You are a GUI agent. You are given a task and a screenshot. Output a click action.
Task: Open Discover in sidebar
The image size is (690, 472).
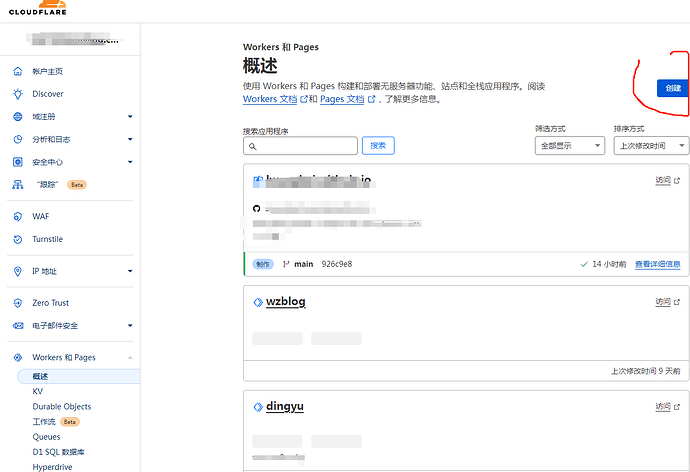[48, 94]
